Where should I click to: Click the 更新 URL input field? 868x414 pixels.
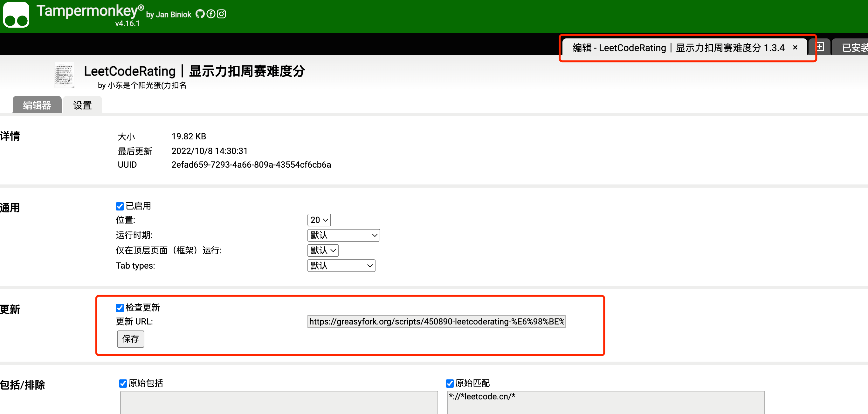[436, 321]
